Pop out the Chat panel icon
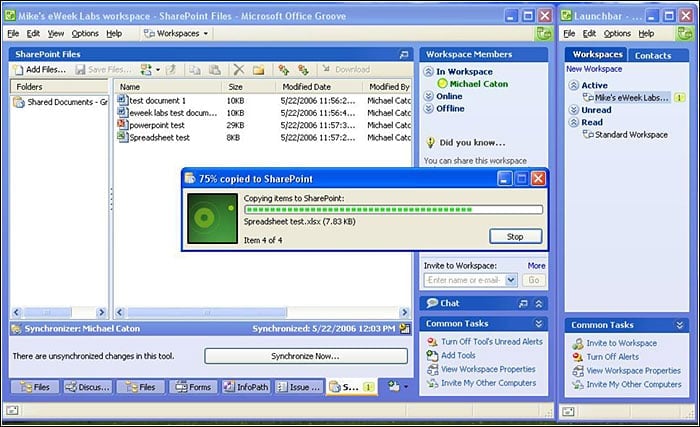 [x=523, y=304]
